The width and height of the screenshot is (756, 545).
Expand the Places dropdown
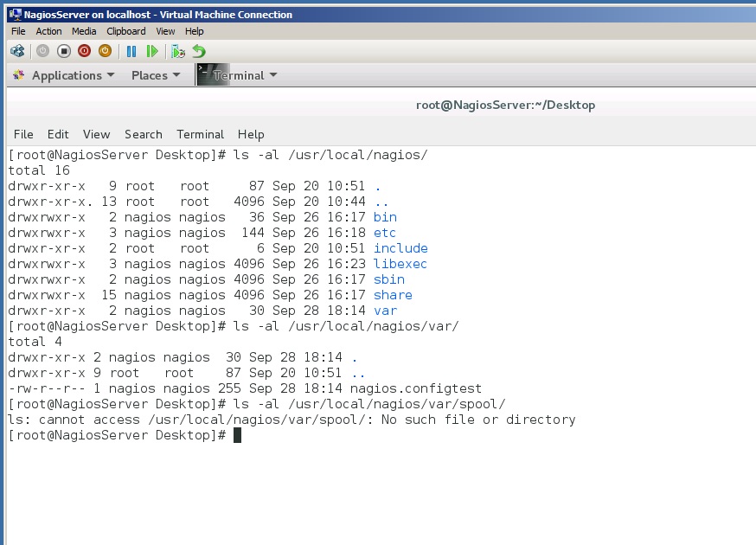tap(156, 75)
